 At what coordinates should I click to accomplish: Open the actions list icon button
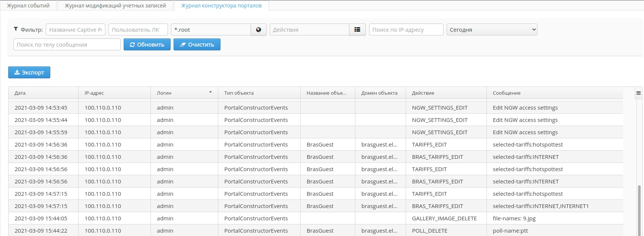(x=357, y=30)
